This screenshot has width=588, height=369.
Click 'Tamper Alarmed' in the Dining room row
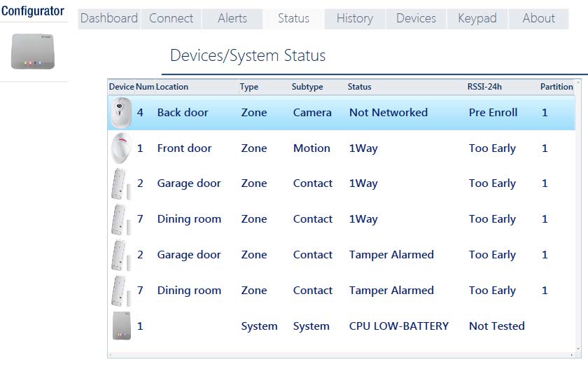(x=391, y=291)
